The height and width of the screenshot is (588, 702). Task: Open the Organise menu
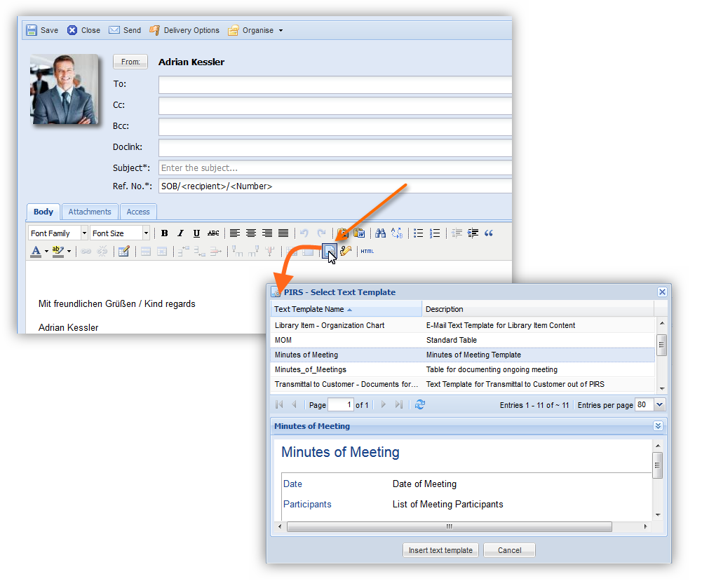257,30
